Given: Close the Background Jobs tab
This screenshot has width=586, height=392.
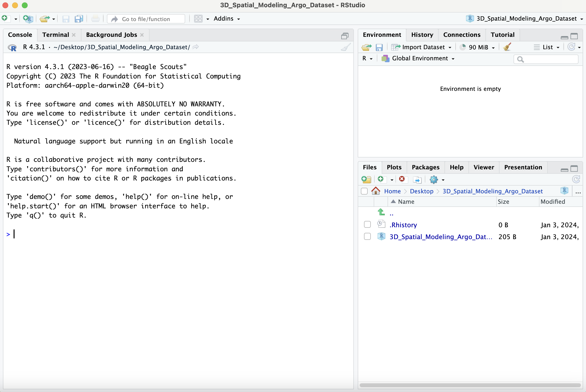Looking at the screenshot, I should click(x=142, y=35).
